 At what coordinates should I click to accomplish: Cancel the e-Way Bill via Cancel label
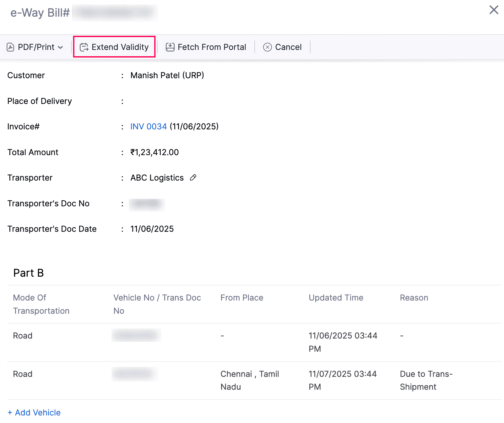[288, 47]
